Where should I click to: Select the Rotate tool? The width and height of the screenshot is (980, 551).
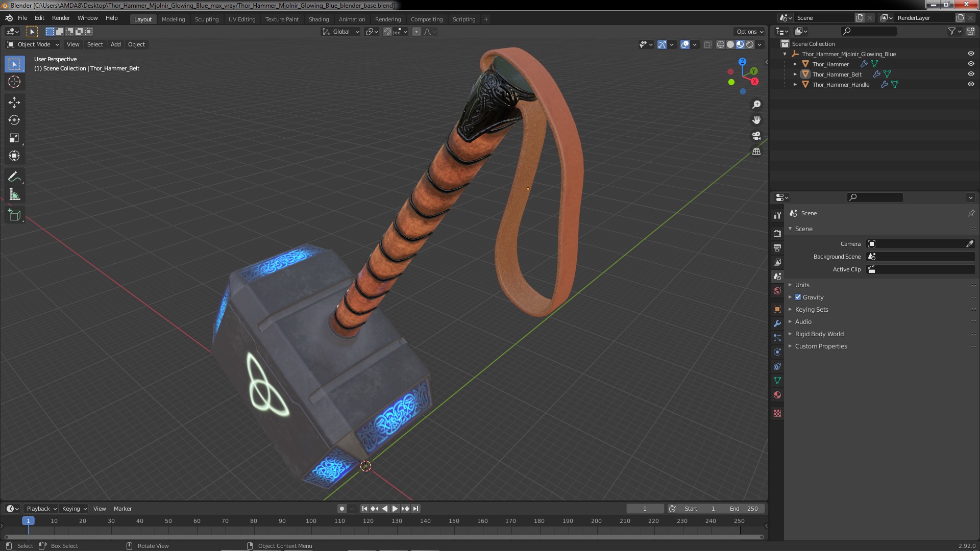pos(14,120)
